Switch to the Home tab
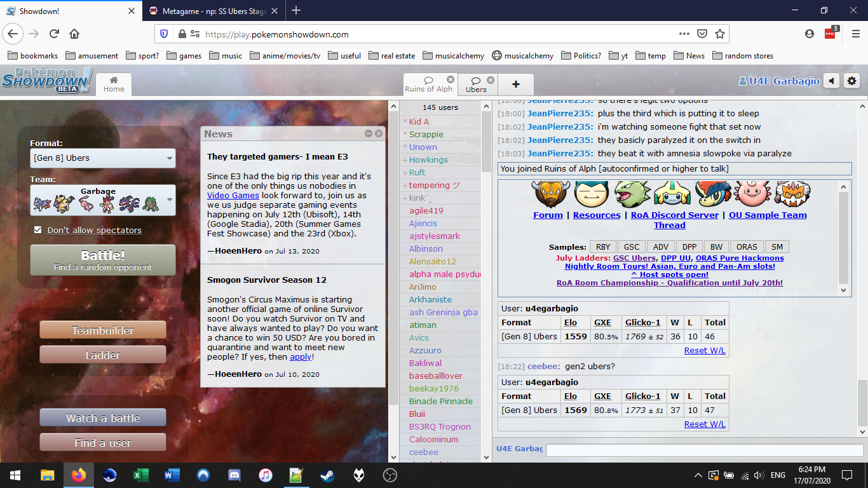The height and width of the screenshot is (488, 868). click(x=114, y=84)
